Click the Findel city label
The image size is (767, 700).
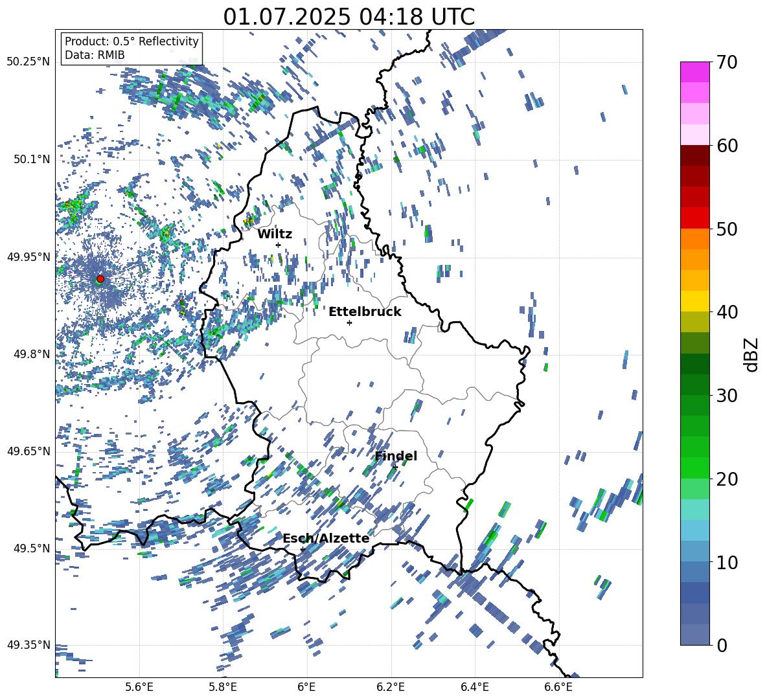click(x=396, y=456)
